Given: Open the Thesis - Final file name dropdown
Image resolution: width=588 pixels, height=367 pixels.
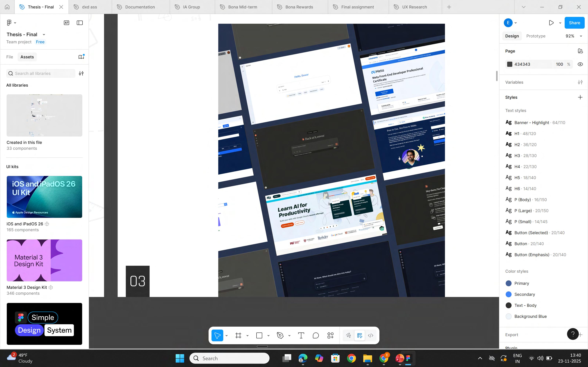Looking at the screenshot, I should [44, 34].
